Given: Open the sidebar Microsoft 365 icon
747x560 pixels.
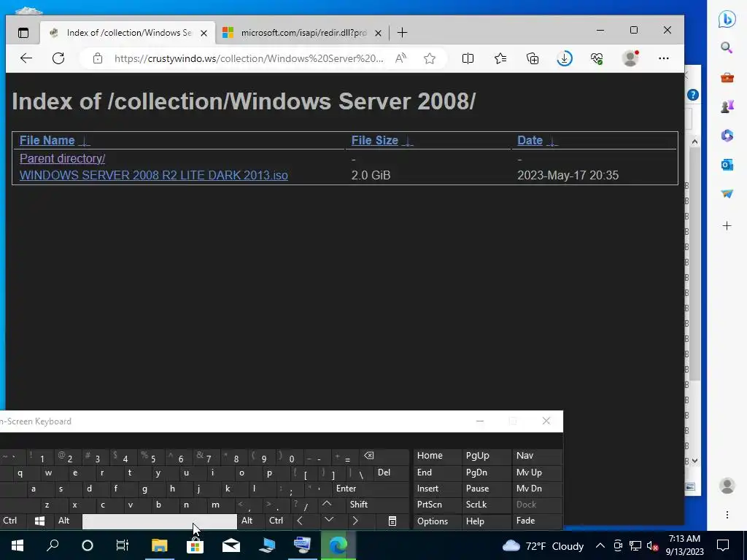Looking at the screenshot, I should click(x=727, y=136).
